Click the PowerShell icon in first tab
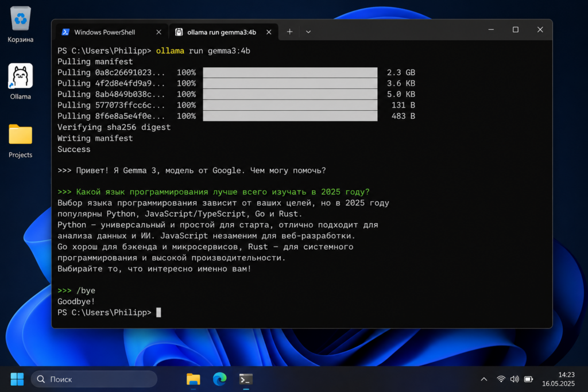Screen dimensions: 588x392 pyautogui.click(x=65, y=32)
